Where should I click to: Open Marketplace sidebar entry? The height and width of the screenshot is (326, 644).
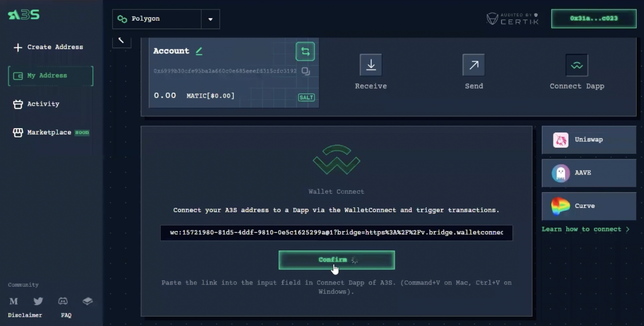[x=51, y=132]
